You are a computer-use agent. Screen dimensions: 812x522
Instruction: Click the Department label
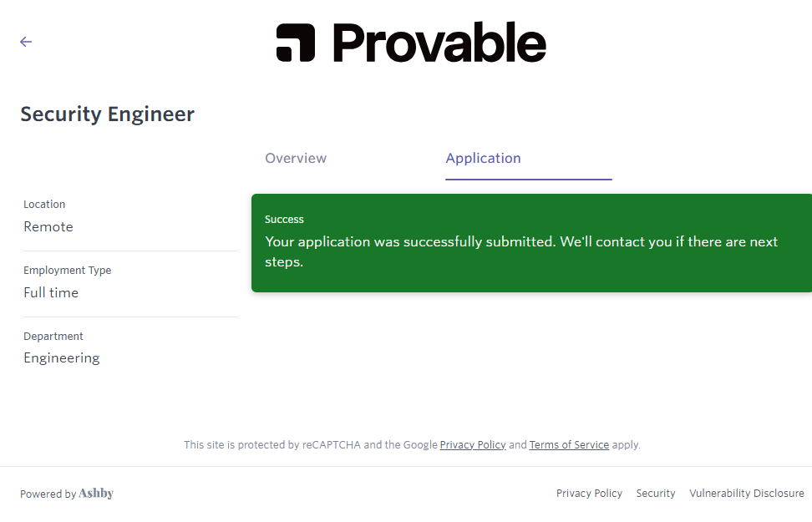pos(53,337)
